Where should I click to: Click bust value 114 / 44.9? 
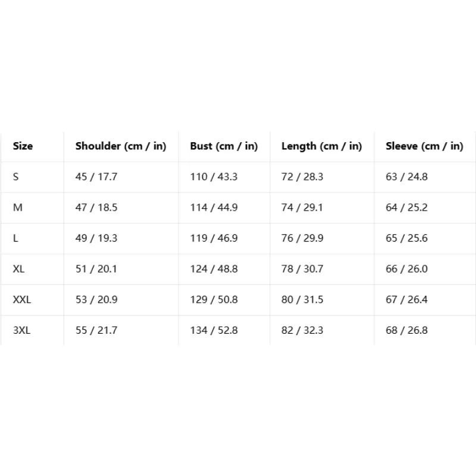[214, 207]
